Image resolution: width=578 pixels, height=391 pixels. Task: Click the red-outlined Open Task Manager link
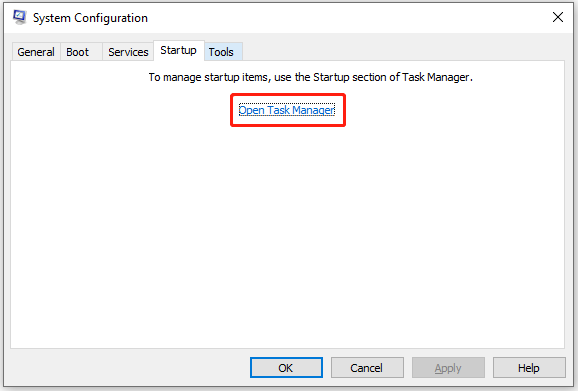click(287, 110)
